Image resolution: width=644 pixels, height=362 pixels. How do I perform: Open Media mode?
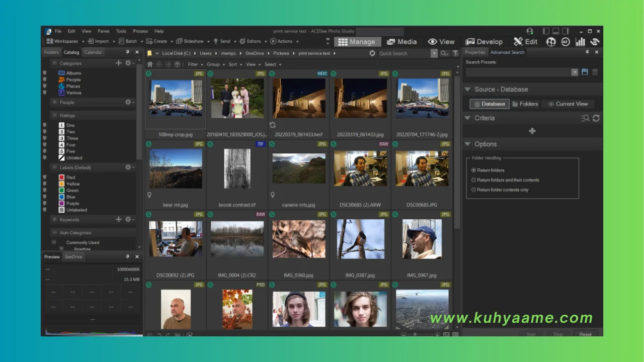(x=401, y=42)
